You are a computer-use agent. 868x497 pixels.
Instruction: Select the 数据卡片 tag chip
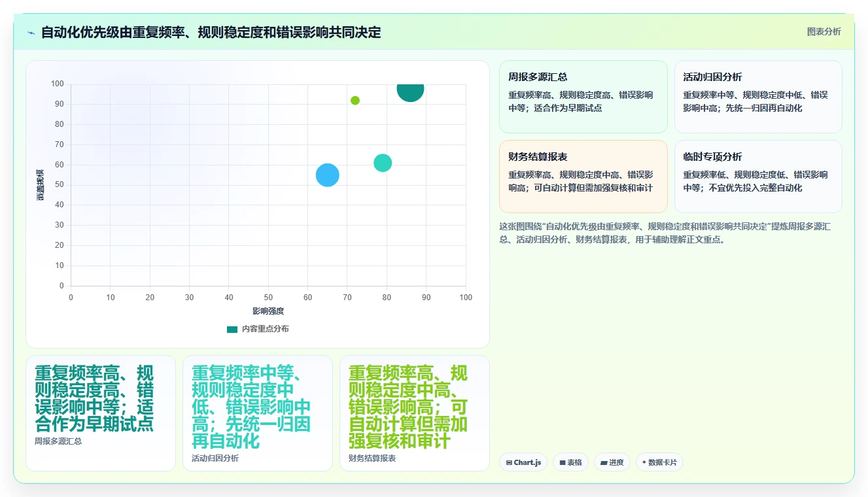659,462
